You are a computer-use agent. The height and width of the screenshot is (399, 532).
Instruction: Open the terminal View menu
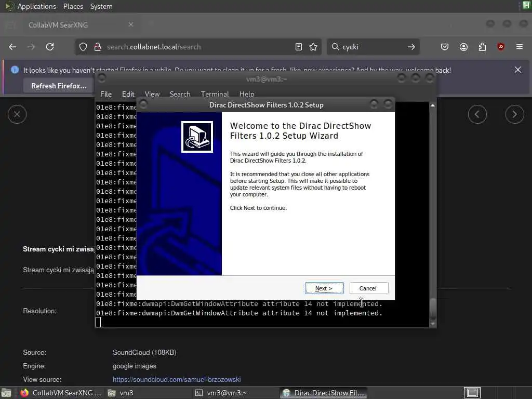click(x=152, y=94)
